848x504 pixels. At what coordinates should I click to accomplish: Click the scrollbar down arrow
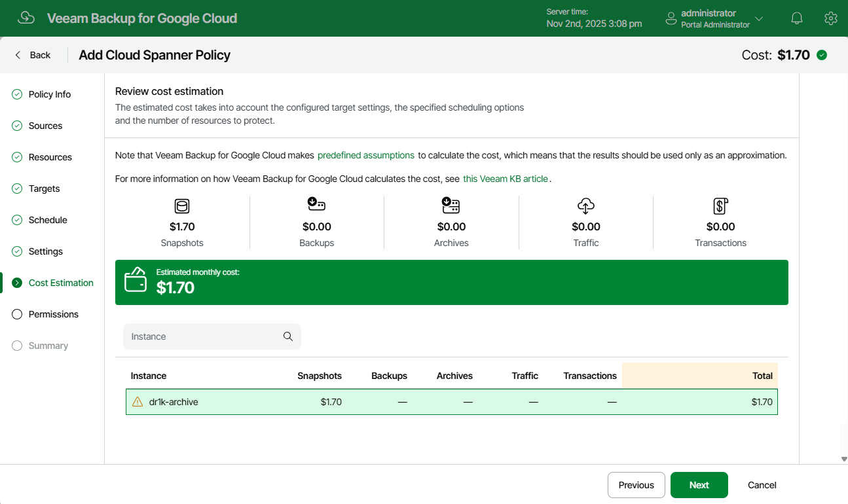point(844,459)
